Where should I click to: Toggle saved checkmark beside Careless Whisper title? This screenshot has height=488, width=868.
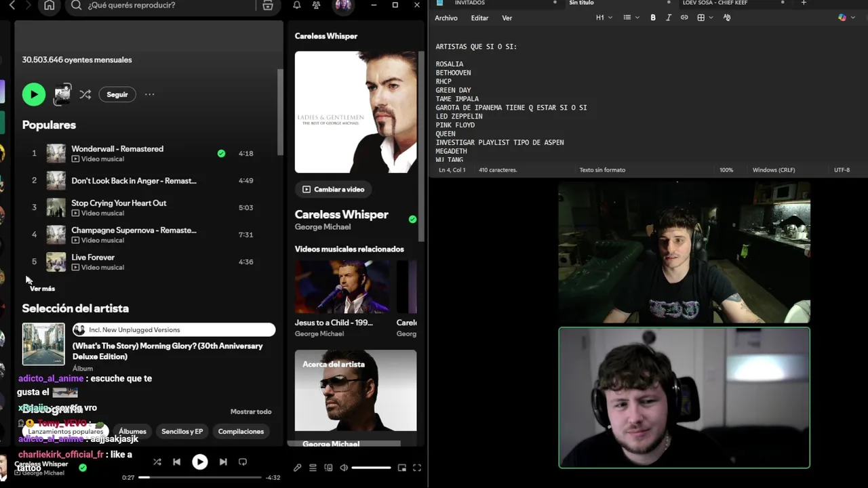click(x=412, y=219)
